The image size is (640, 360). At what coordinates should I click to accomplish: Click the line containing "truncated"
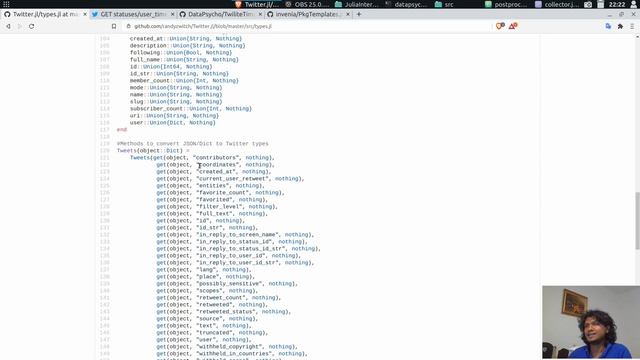coord(212,333)
